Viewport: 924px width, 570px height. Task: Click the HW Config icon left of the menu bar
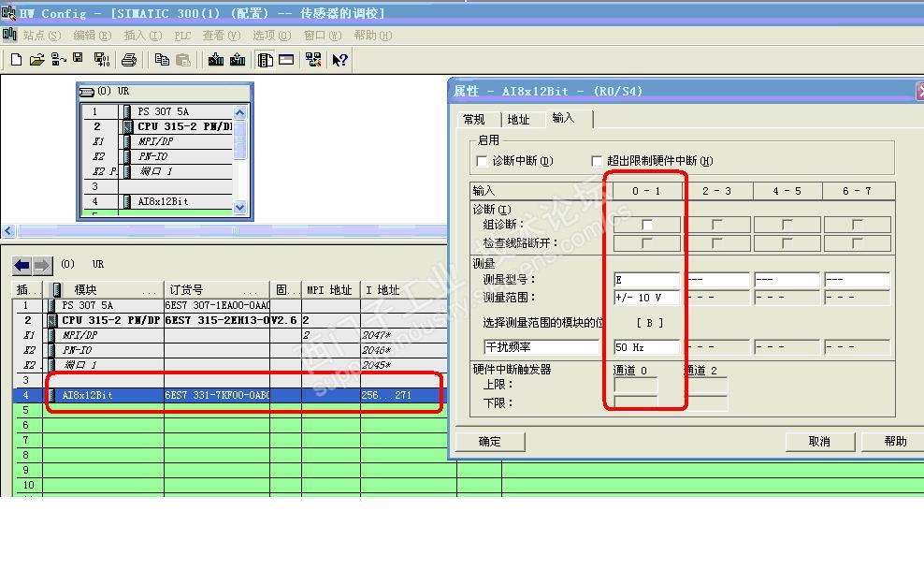coord(9,35)
